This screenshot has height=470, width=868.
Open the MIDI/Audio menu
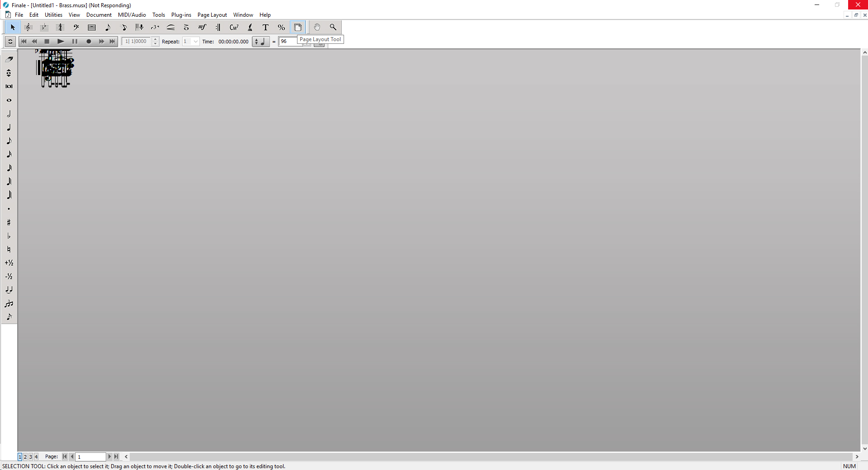point(132,15)
